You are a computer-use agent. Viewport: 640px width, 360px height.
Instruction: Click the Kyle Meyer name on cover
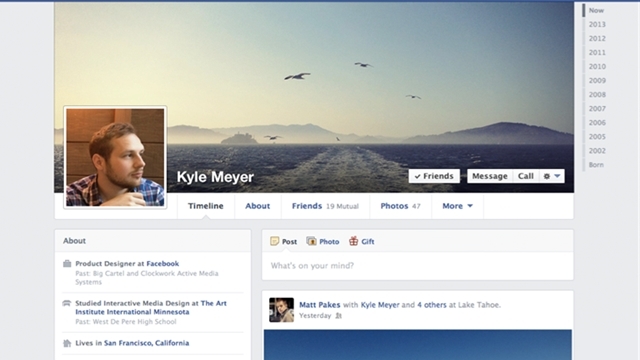click(215, 177)
